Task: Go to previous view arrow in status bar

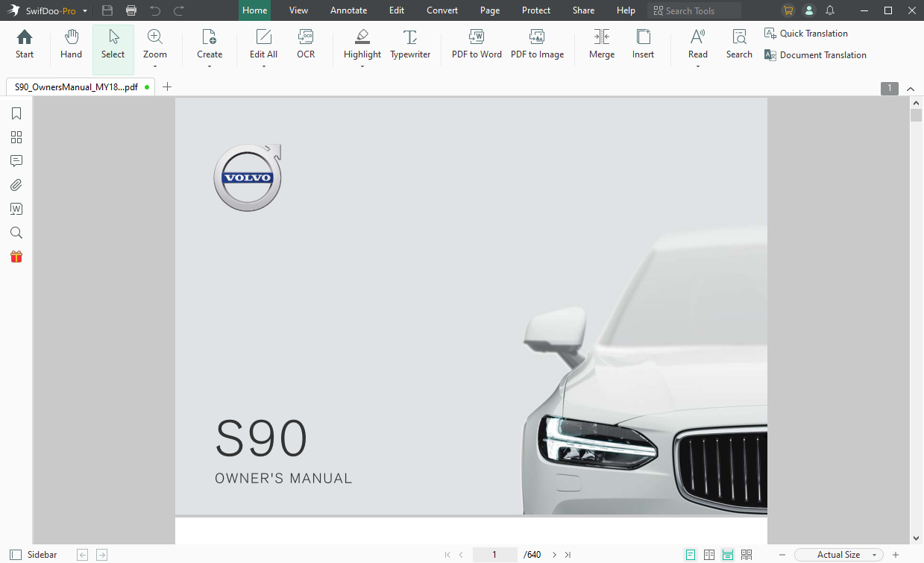Action: (x=83, y=555)
